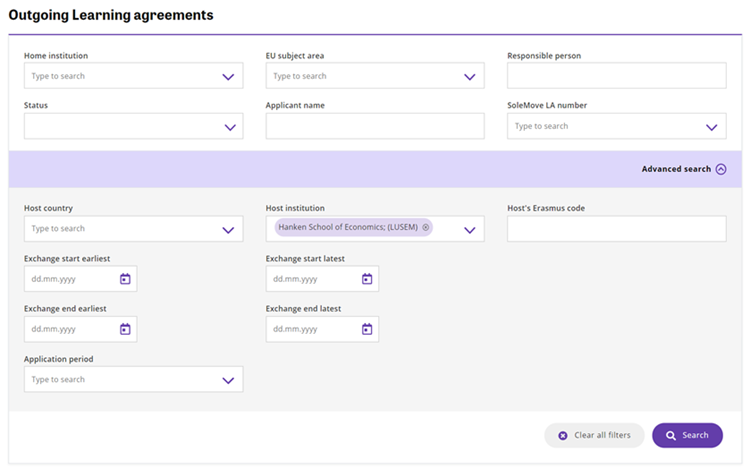This screenshot has width=750, height=469.
Task: Open calendar for Exchange end earliest
Action: pyautogui.click(x=125, y=329)
